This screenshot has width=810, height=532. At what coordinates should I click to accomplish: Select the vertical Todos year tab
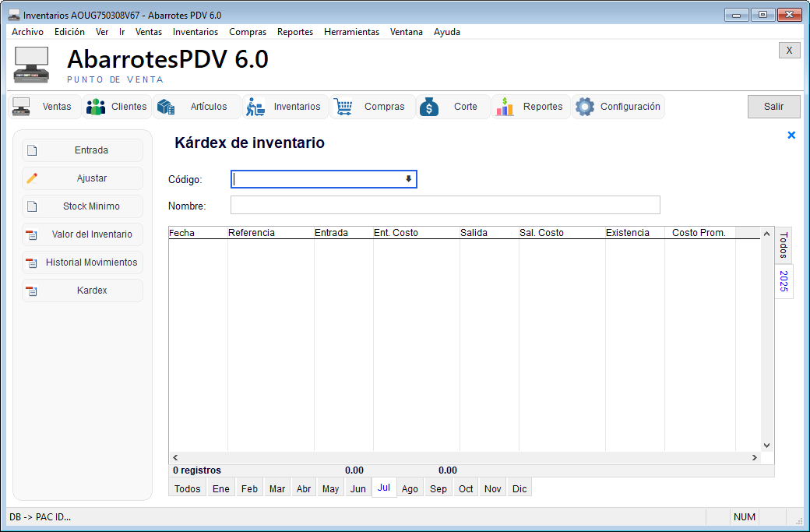(784, 245)
